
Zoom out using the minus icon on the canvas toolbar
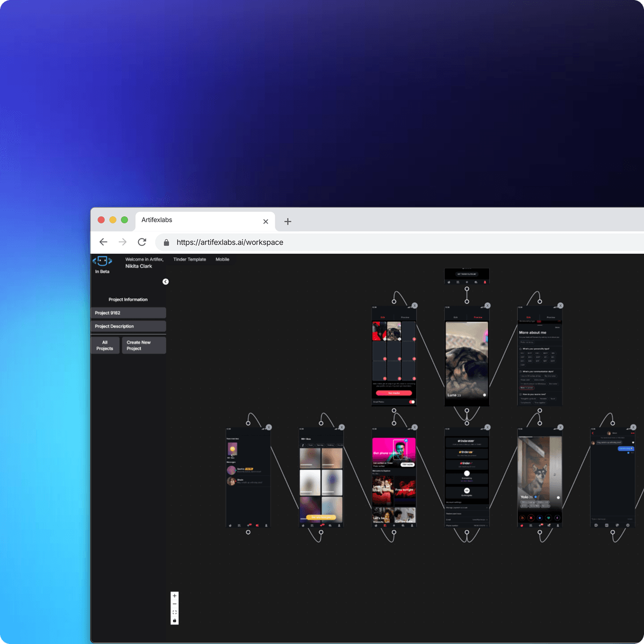(174, 604)
